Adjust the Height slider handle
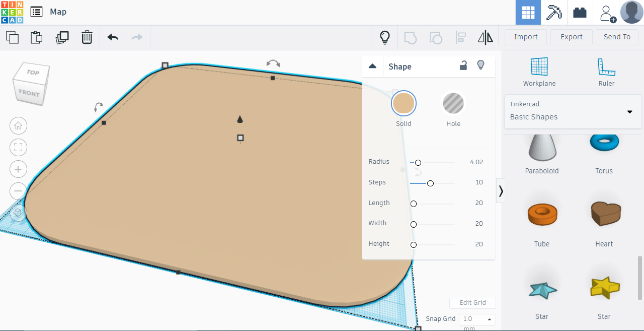 [x=414, y=245]
